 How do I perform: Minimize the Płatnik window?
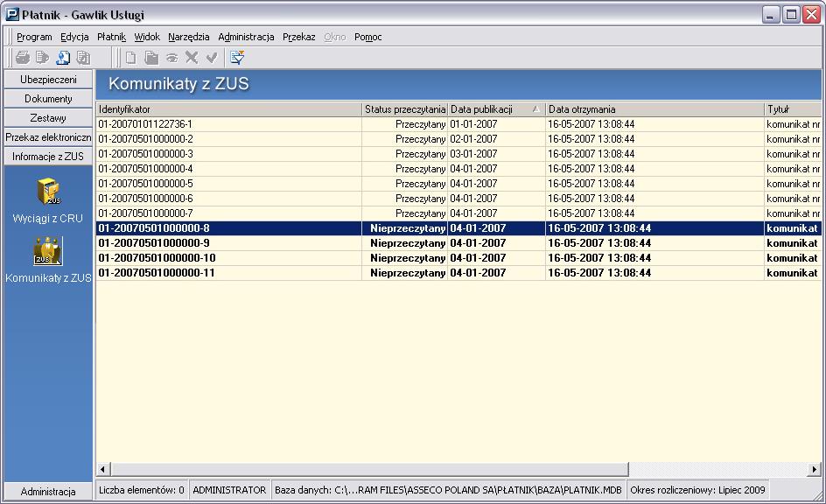pyautogui.click(x=771, y=15)
